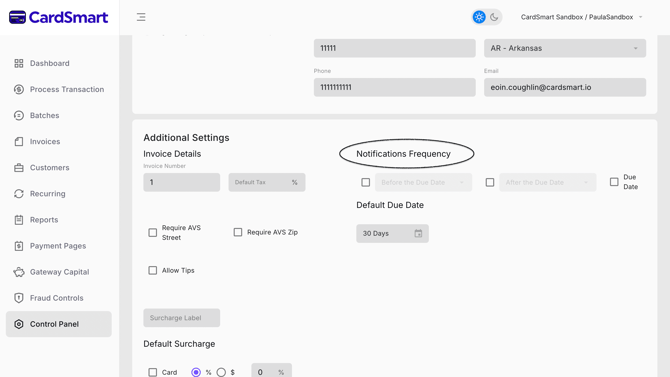This screenshot has width=670, height=377.
Task: Click the Fraud Controls shield icon
Action: point(19,298)
